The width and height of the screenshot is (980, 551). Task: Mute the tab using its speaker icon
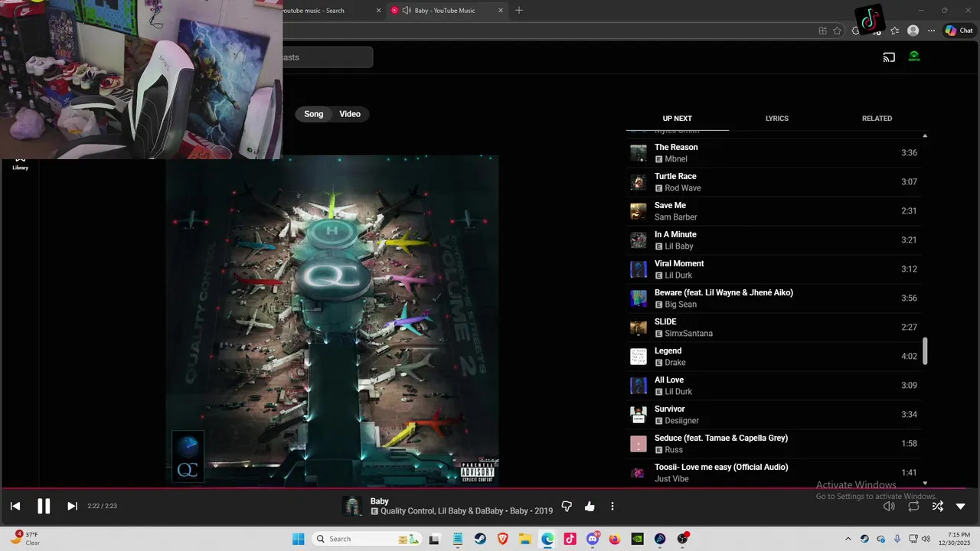pos(406,11)
